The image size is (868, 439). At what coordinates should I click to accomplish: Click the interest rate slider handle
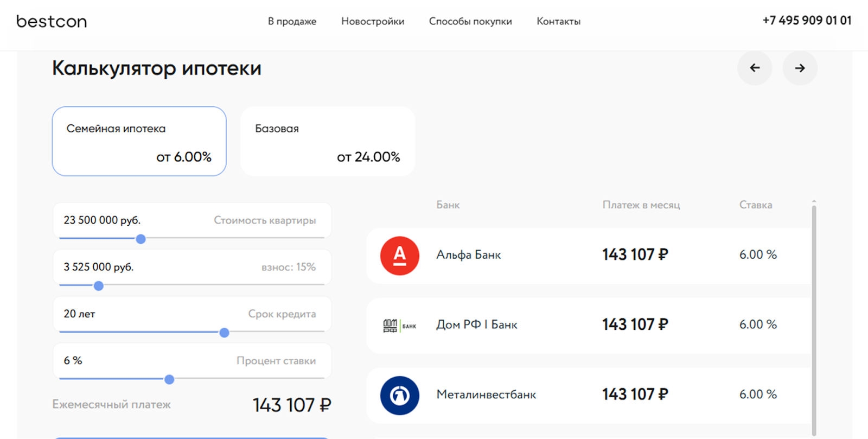(x=169, y=379)
